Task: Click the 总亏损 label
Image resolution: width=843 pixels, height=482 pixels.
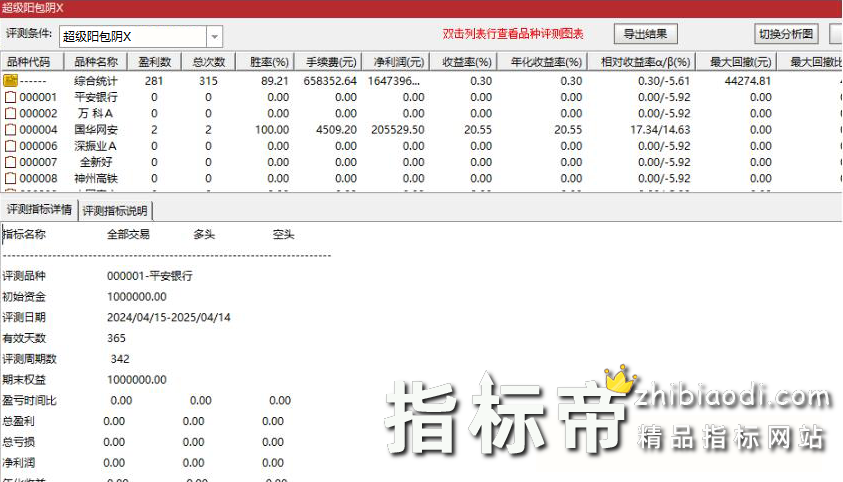Action: tap(18, 442)
